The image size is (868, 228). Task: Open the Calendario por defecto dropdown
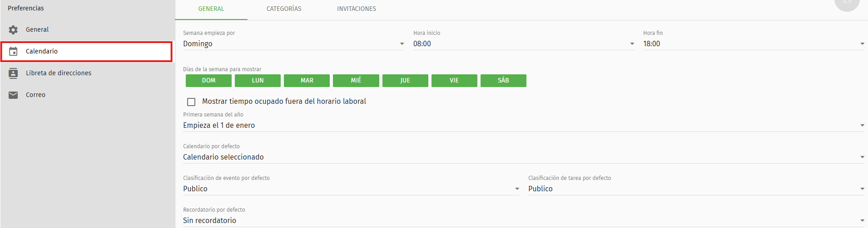point(524,157)
